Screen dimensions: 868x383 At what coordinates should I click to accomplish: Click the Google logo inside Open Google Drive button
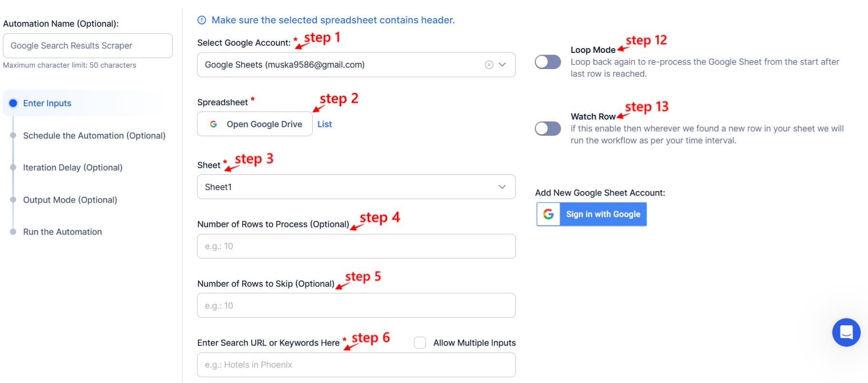pyautogui.click(x=213, y=124)
